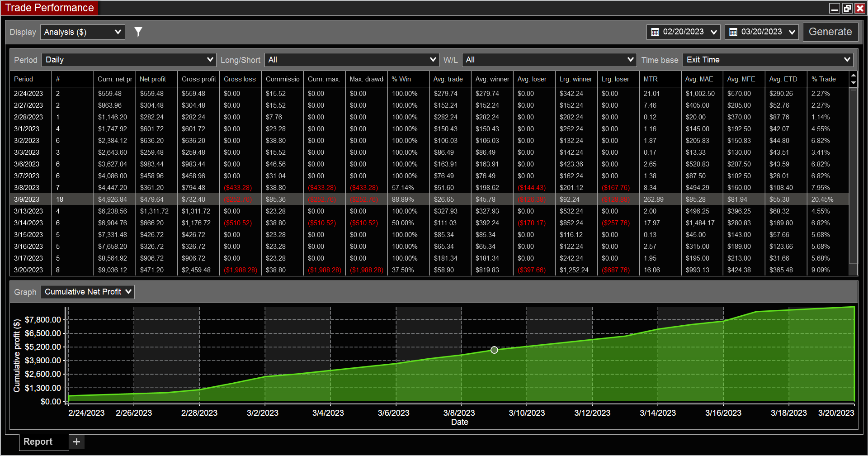Open the Graph Cumulative Net Profit dropdown

click(88, 292)
